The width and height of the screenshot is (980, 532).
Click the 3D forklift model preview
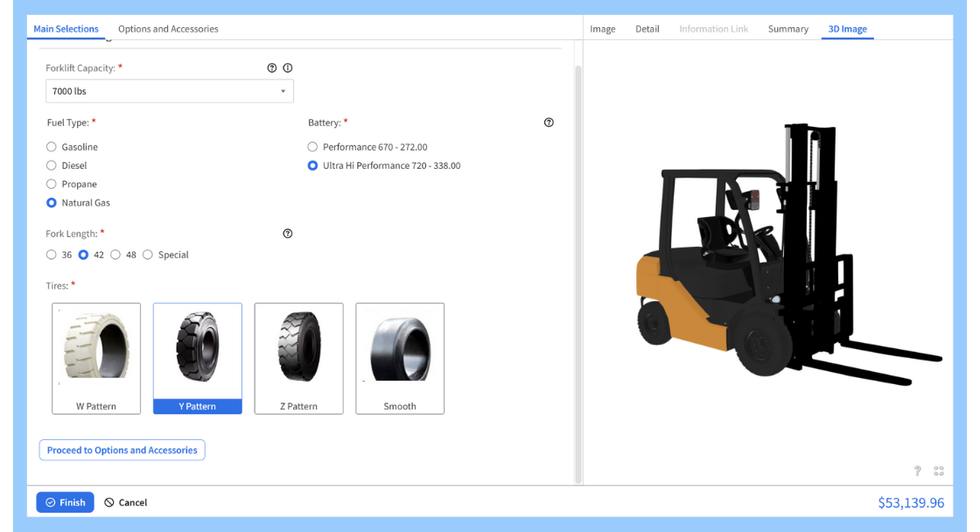(788, 255)
